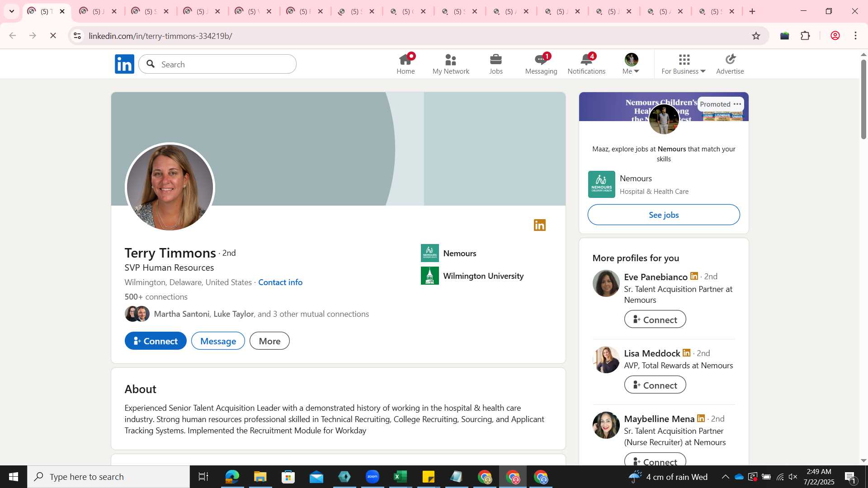Open promoted ad options ellipsis
This screenshot has width=868, height=488.
(x=737, y=104)
